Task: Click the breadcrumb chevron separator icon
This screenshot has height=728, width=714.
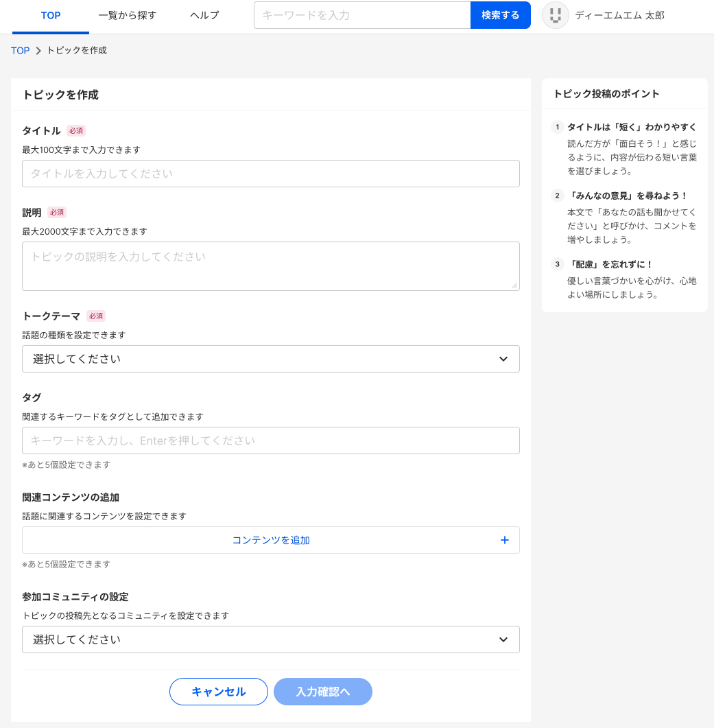Action: tap(38, 51)
